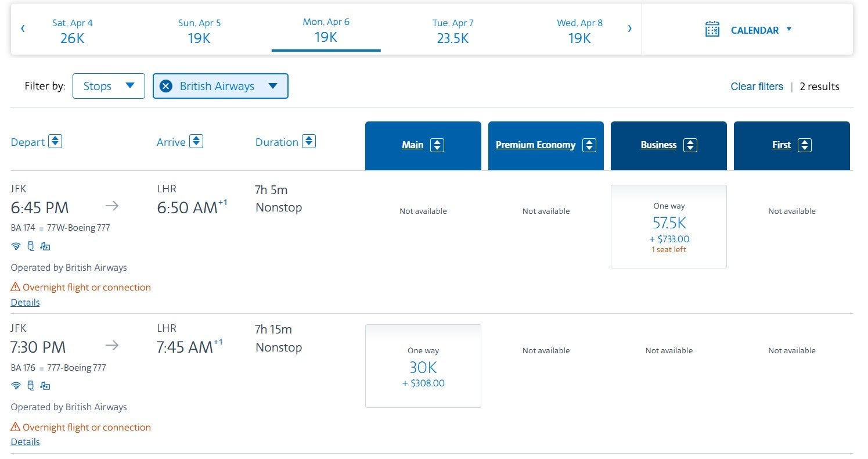Click the Premium Economy header link
This screenshot has height=459, width=868.
coord(535,145)
